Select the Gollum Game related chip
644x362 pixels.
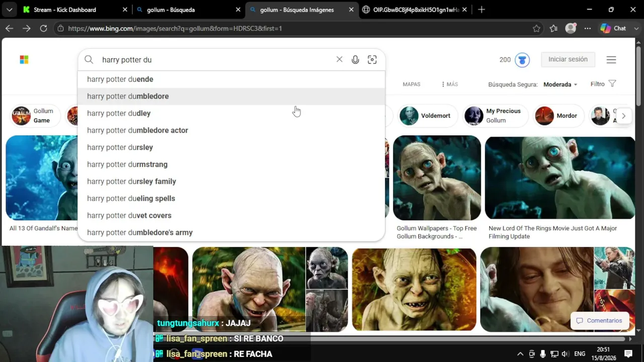[x=35, y=116]
